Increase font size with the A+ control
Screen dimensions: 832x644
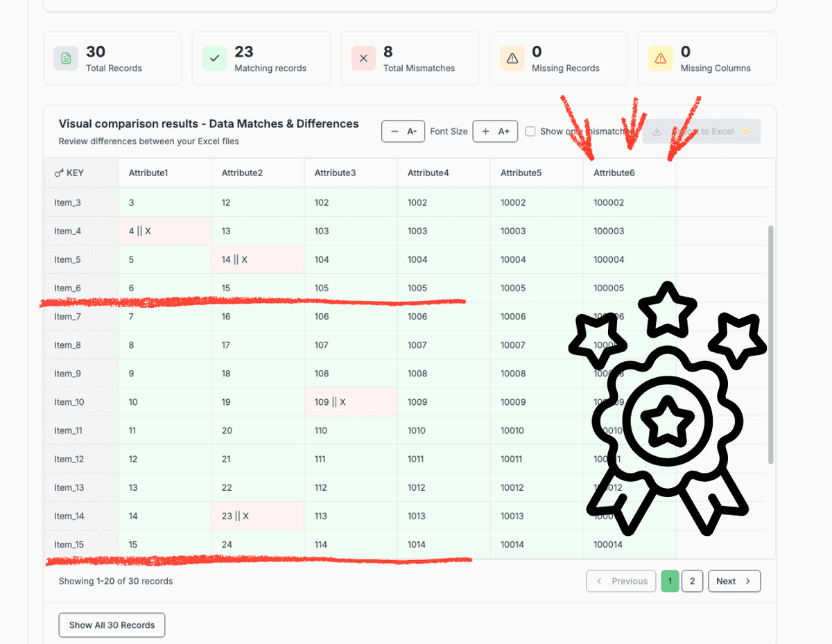pos(495,131)
